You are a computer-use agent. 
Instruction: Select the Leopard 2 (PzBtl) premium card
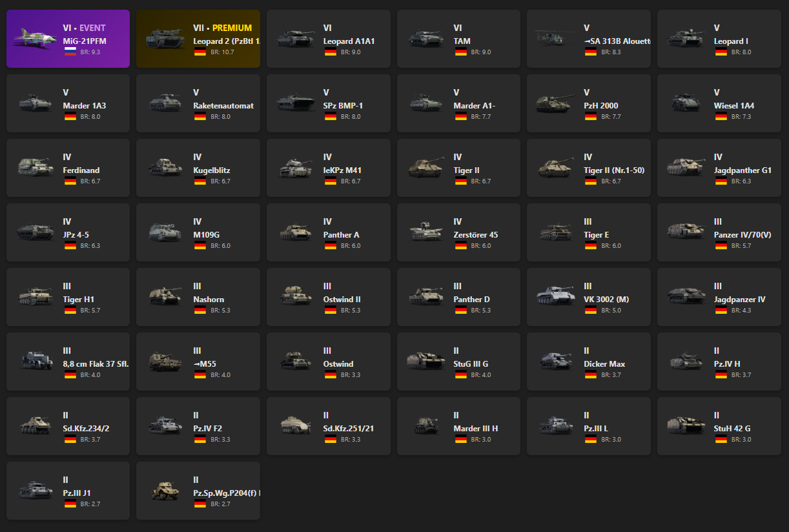[x=198, y=39]
